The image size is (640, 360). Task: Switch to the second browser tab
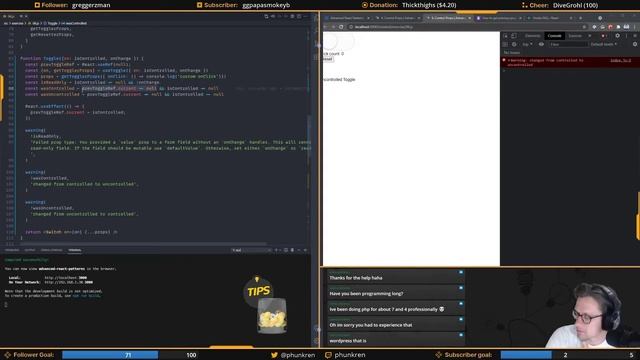pos(398,18)
